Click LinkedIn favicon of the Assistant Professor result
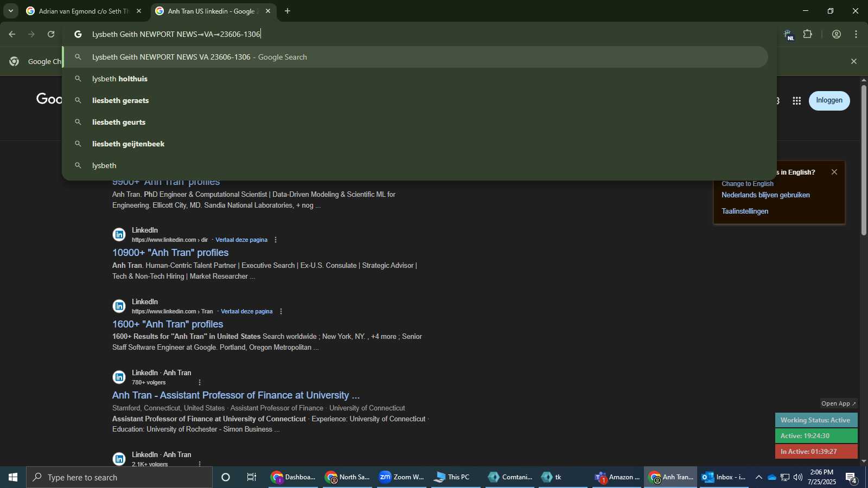868x488 pixels. click(x=119, y=377)
